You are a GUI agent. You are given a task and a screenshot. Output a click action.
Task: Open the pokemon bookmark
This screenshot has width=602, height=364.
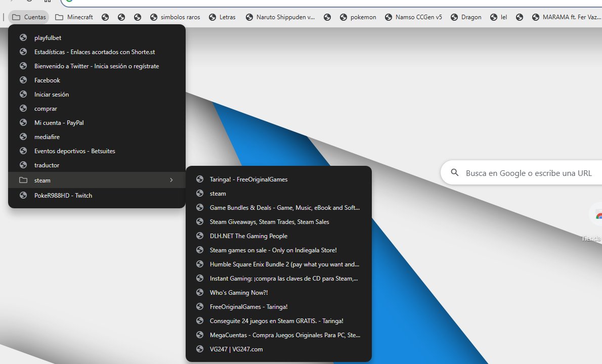click(358, 17)
